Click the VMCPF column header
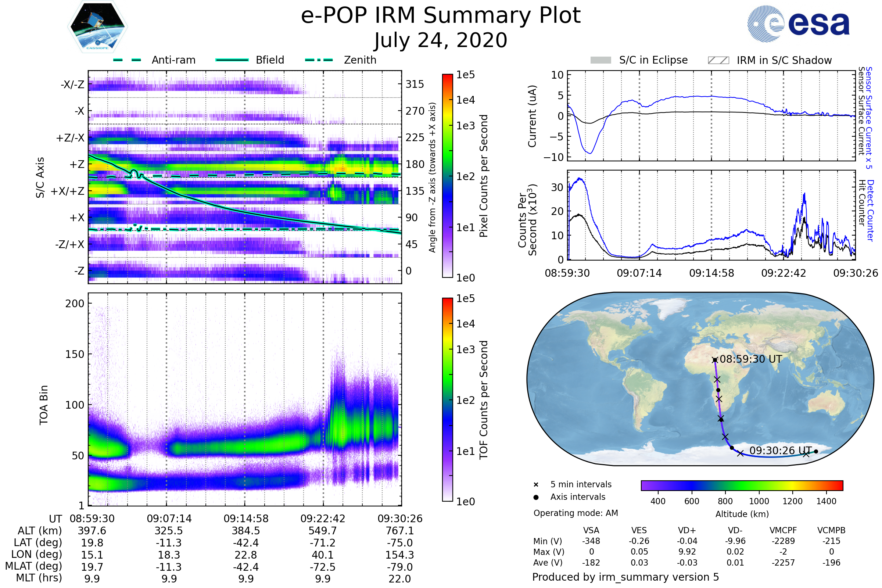This screenshot has width=882, height=588. tap(783, 531)
